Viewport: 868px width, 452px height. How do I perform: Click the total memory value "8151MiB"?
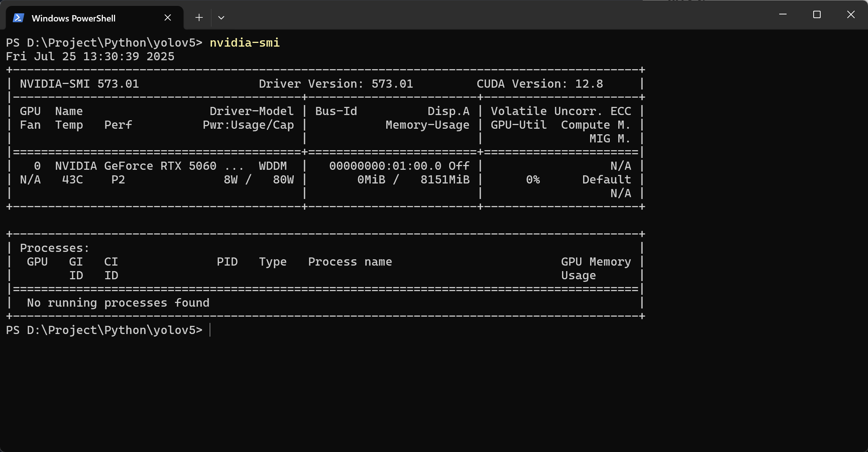coord(445,180)
